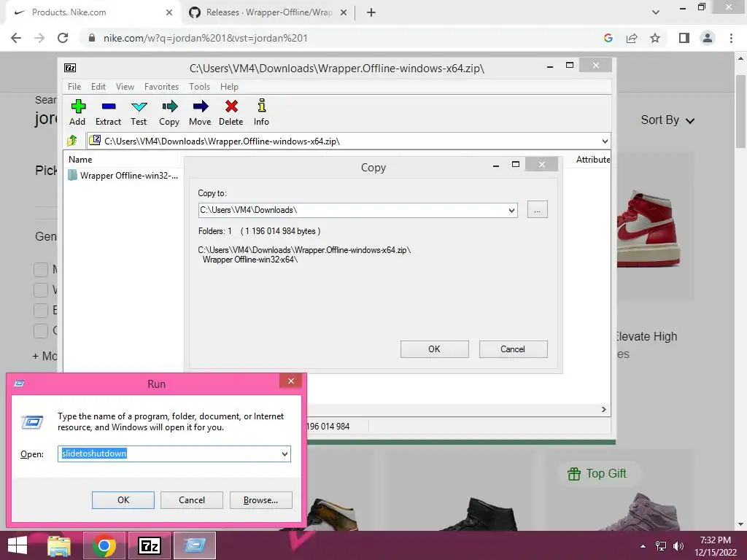Select the Wrapper Offline-win32 folder row
747x560 pixels.
tap(123, 176)
